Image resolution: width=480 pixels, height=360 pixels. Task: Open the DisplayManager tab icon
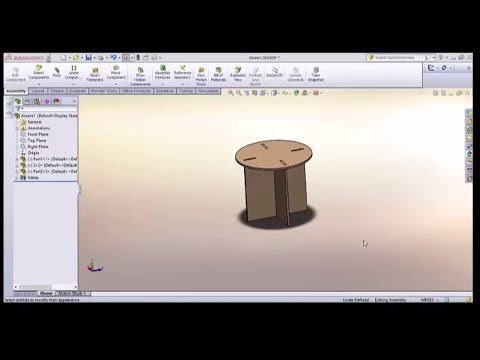(56, 101)
